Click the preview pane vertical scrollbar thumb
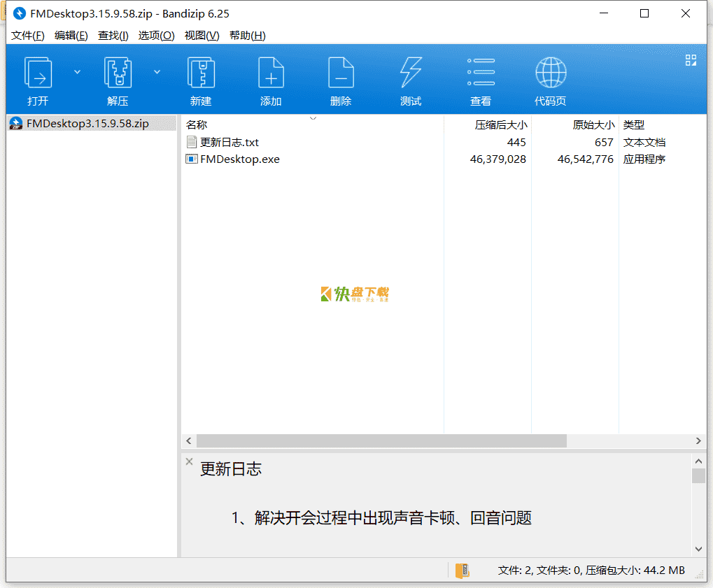This screenshot has height=588, width=713. pyautogui.click(x=698, y=475)
